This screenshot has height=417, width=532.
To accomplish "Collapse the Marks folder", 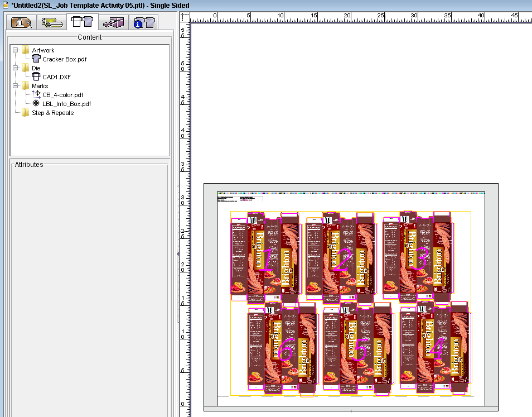I will pyautogui.click(x=15, y=86).
